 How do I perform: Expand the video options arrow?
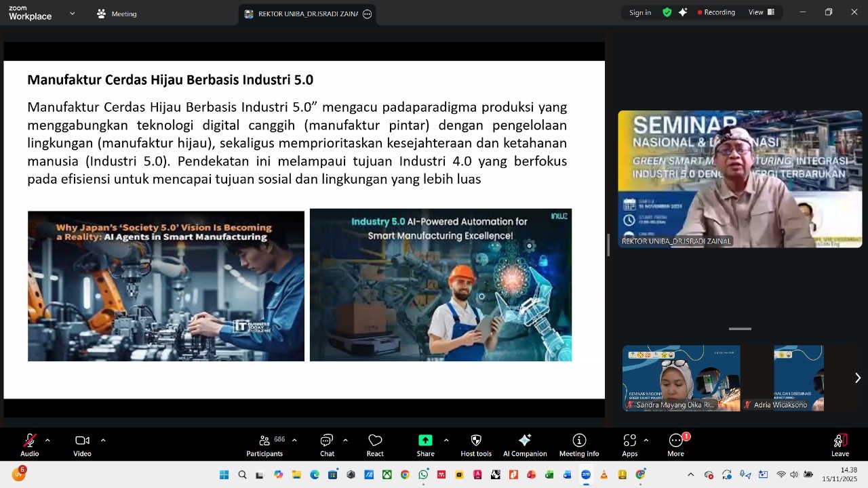pos(103,441)
